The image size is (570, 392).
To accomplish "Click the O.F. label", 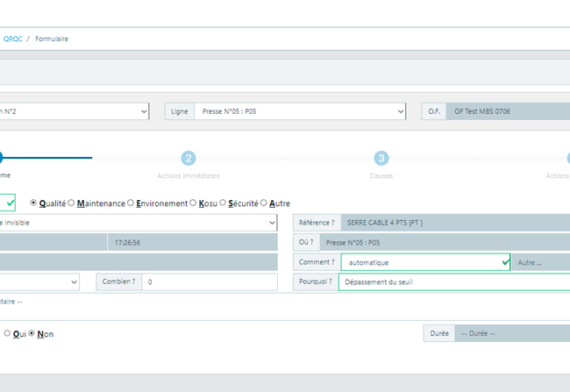I will [434, 111].
